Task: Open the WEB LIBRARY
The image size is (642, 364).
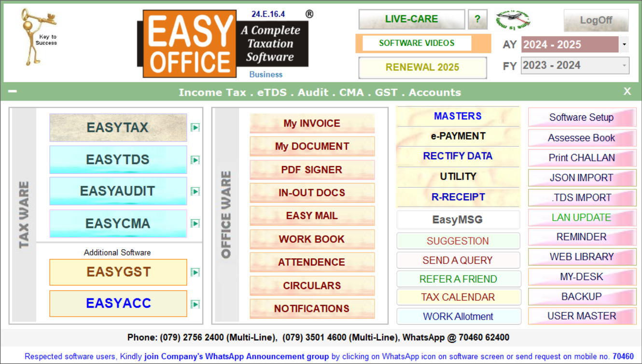Action: pyautogui.click(x=582, y=257)
